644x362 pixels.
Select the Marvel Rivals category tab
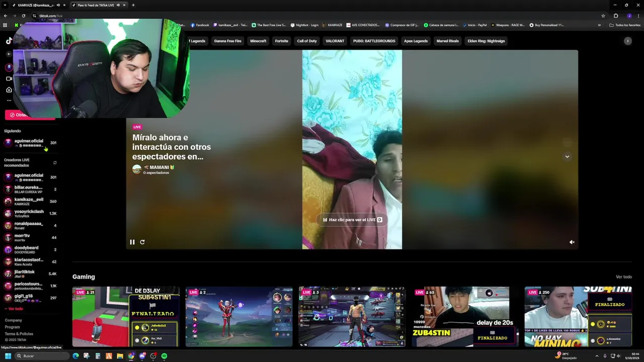click(x=447, y=41)
